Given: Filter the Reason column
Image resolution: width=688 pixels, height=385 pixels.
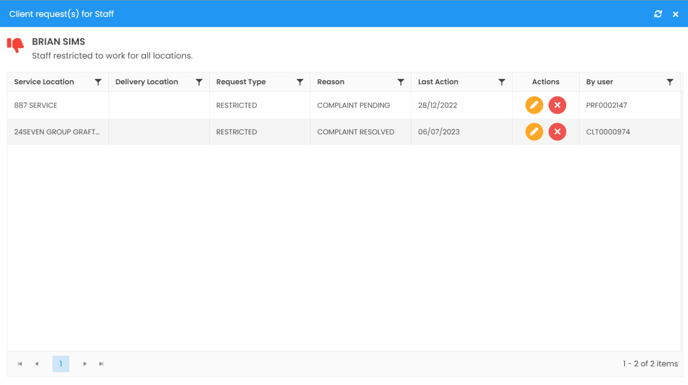Looking at the screenshot, I should click(x=401, y=82).
